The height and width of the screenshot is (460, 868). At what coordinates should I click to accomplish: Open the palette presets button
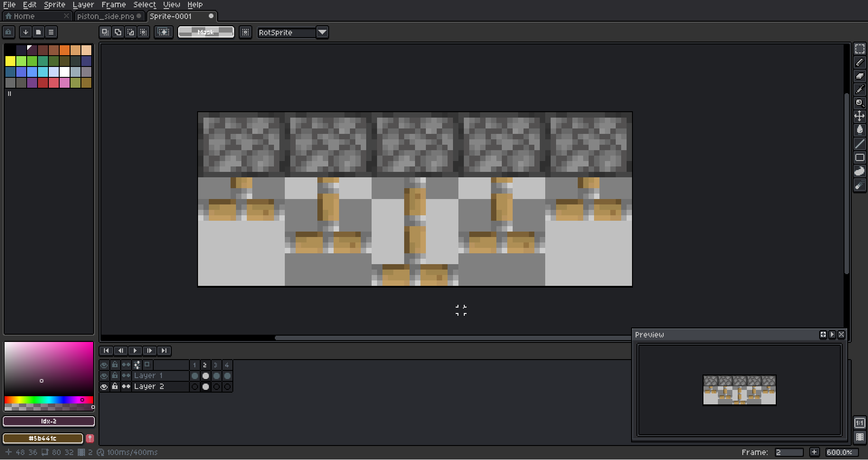pos(38,32)
